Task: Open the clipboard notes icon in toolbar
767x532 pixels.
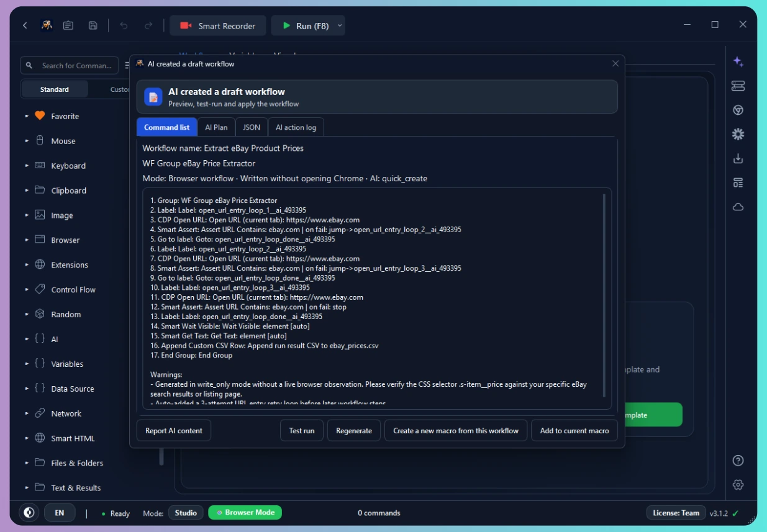Action: click(x=68, y=25)
